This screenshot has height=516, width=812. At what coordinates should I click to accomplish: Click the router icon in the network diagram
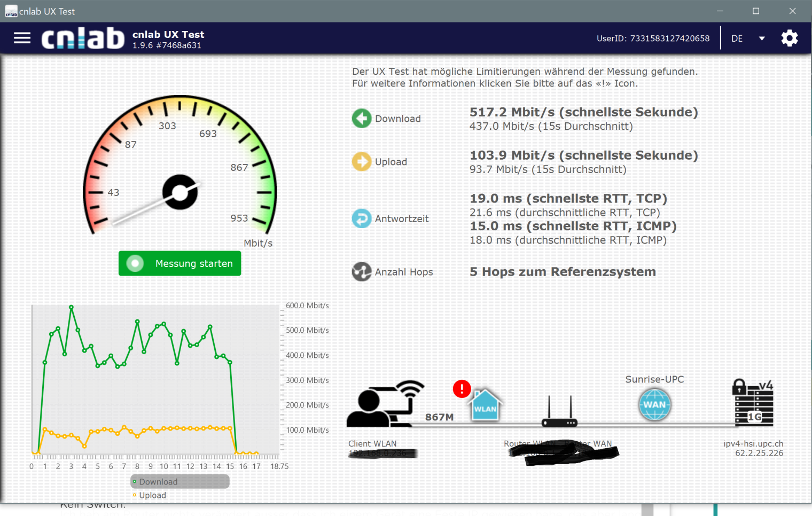559,413
